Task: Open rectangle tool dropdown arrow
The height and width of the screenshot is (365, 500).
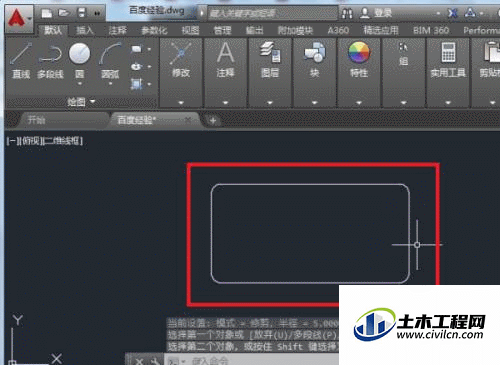Action: 149,49
